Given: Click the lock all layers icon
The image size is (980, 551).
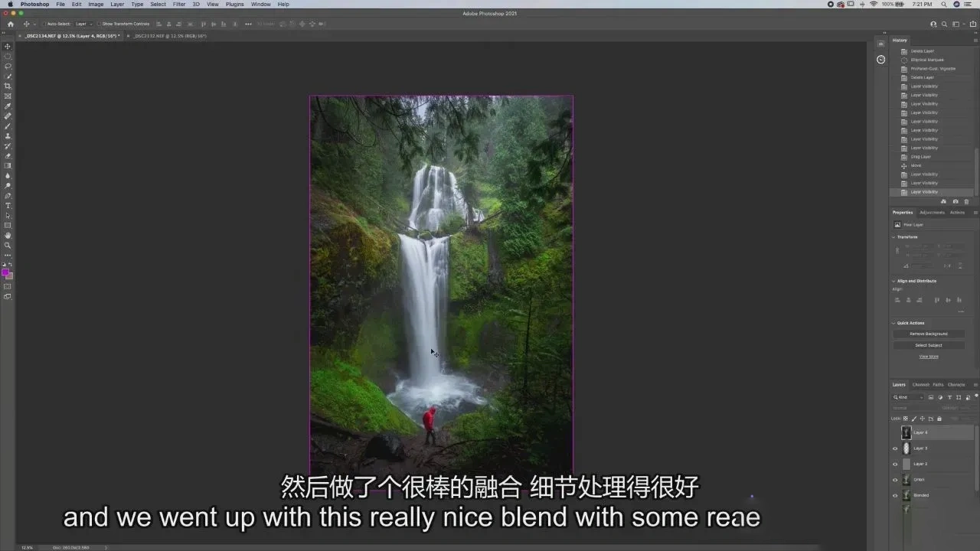Looking at the screenshot, I should click(x=939, y=419).
